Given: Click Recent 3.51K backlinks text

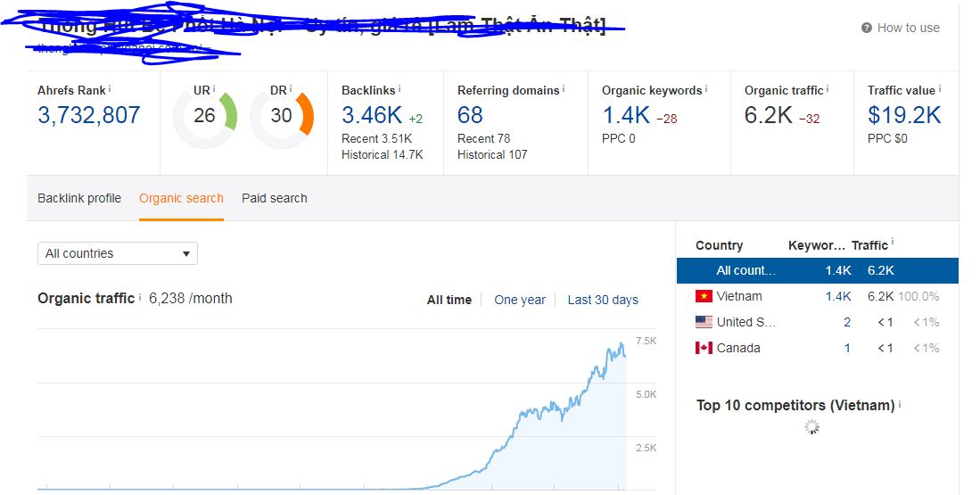Looking at the screenshot, I should coord(377,139).
